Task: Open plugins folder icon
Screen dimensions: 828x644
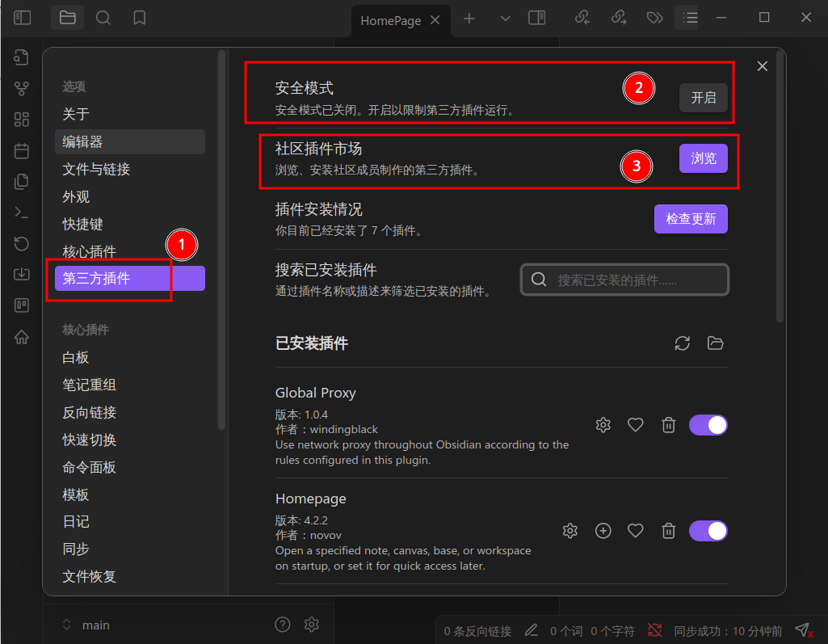Action: (715, 343)
